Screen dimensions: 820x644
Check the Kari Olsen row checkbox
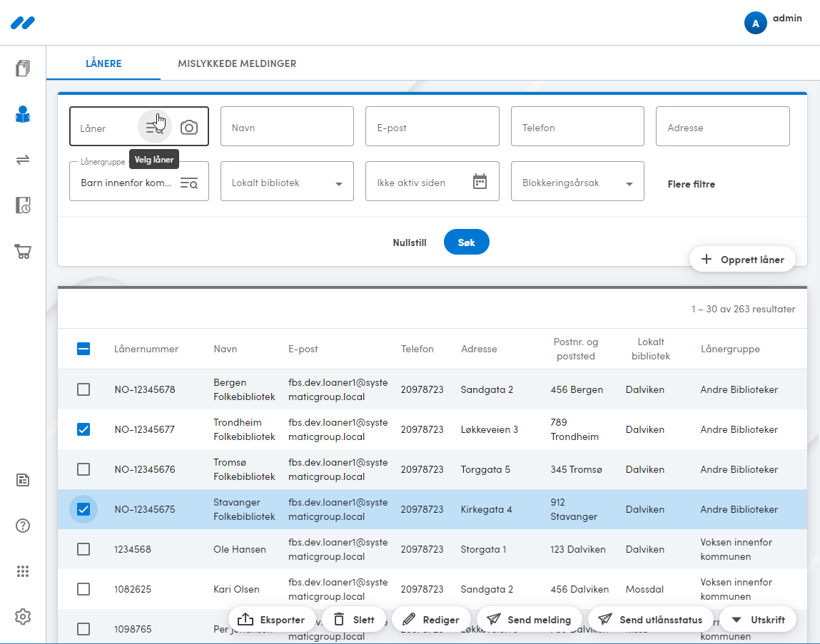click(83, 589)
